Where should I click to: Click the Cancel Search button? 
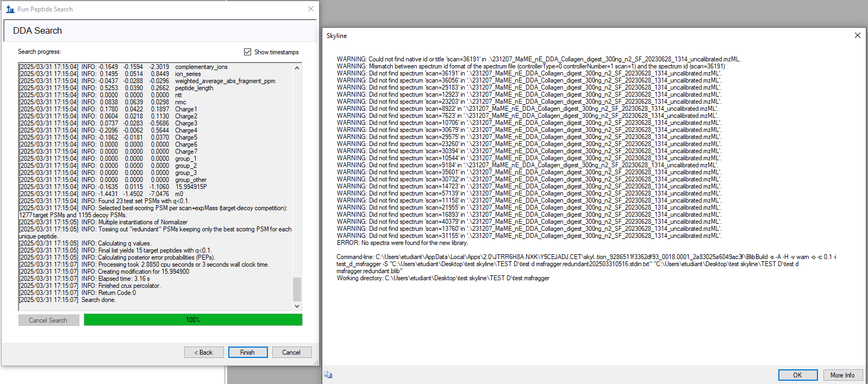coord(48,320)
